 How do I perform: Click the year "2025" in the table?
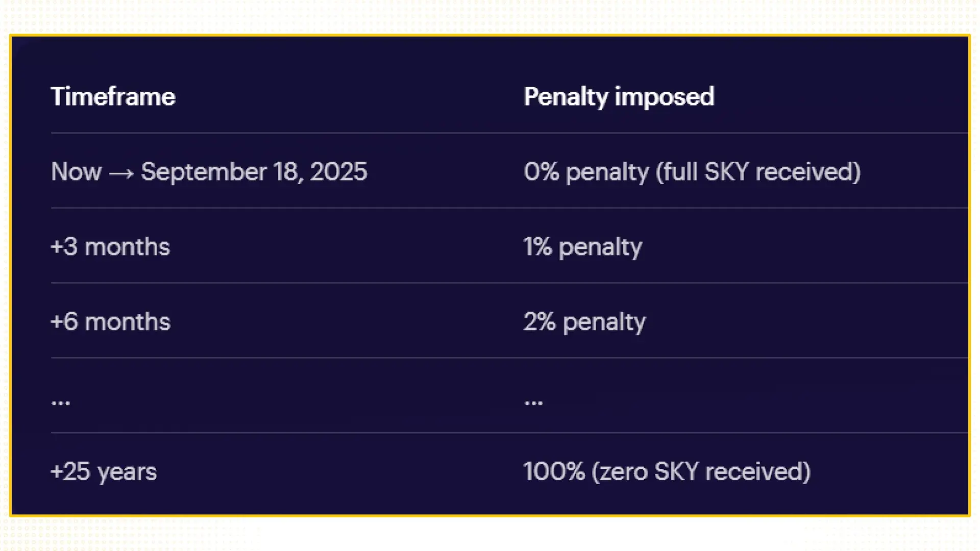click(338, 171)
